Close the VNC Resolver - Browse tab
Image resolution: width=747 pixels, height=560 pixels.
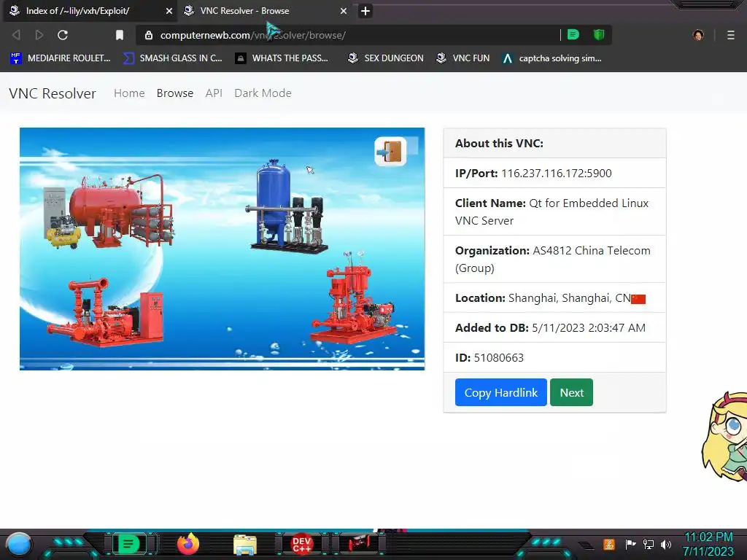pyautogui.click(x=344, y=11)
